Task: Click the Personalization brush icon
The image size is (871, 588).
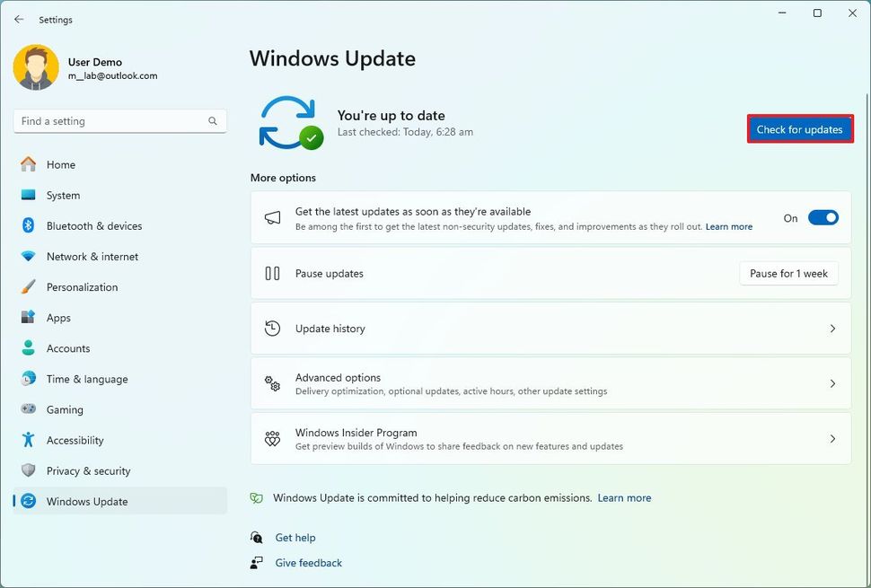Action: [x=29, y=286]
